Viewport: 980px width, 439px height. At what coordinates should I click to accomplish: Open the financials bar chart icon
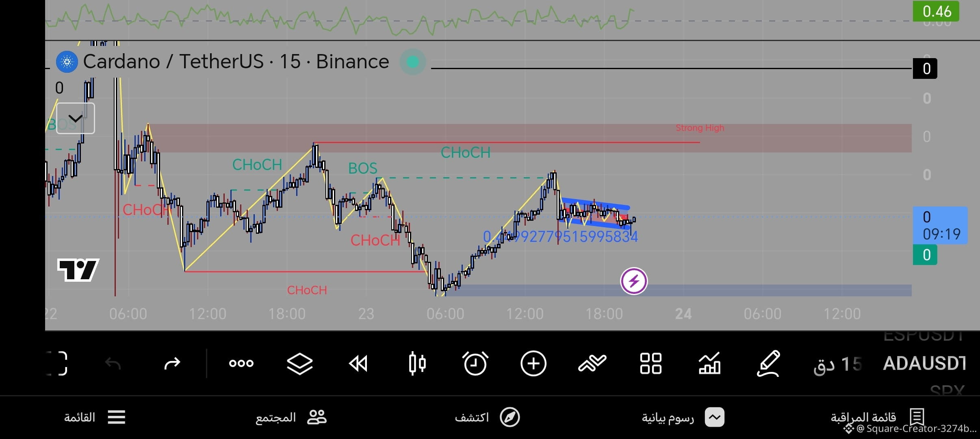(709, 363)
